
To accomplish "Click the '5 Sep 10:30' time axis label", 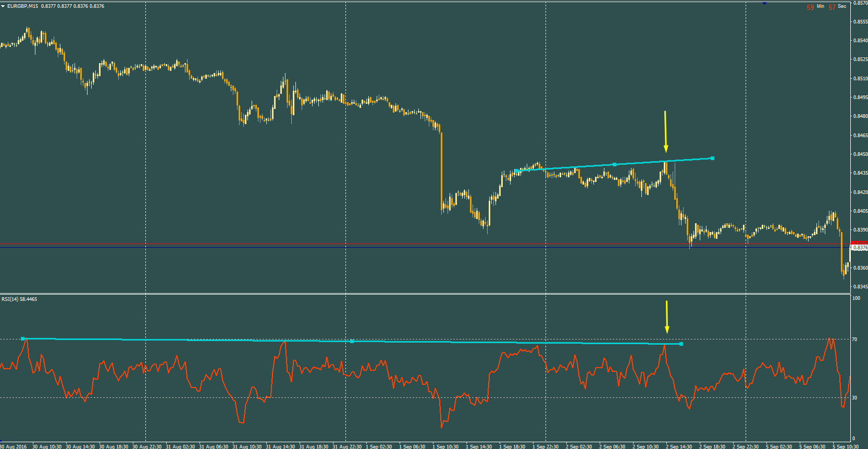I will click(x=846, y=446).
